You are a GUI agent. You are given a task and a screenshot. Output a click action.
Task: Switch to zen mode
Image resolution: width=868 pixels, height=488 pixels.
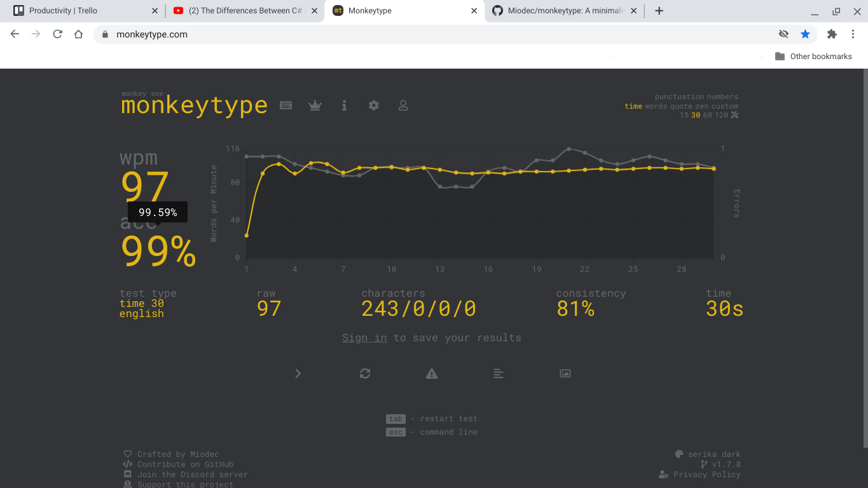click(703, 106)
